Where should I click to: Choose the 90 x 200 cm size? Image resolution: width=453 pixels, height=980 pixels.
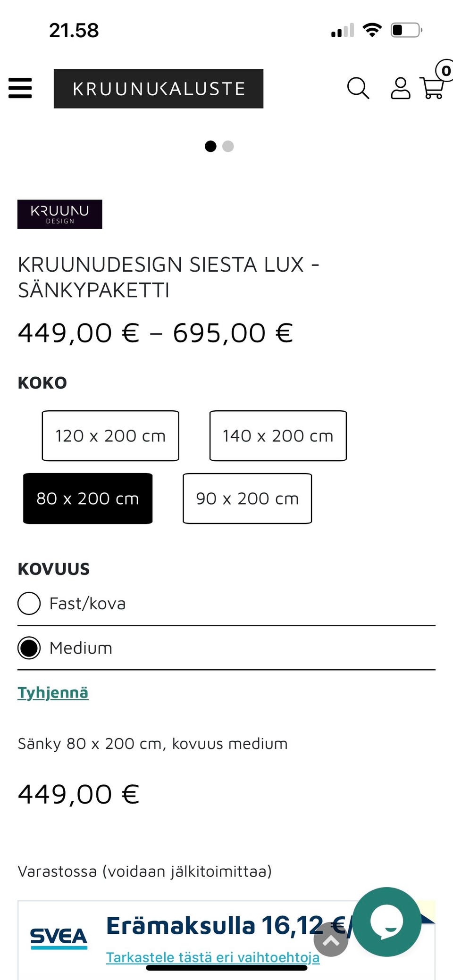click(247, 498)
